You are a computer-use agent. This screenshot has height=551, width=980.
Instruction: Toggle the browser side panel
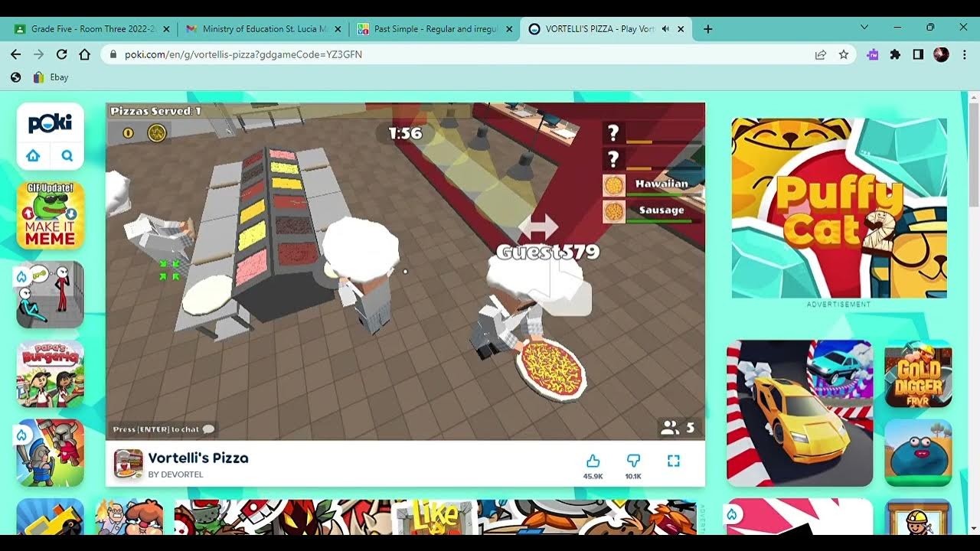point(918,54)
